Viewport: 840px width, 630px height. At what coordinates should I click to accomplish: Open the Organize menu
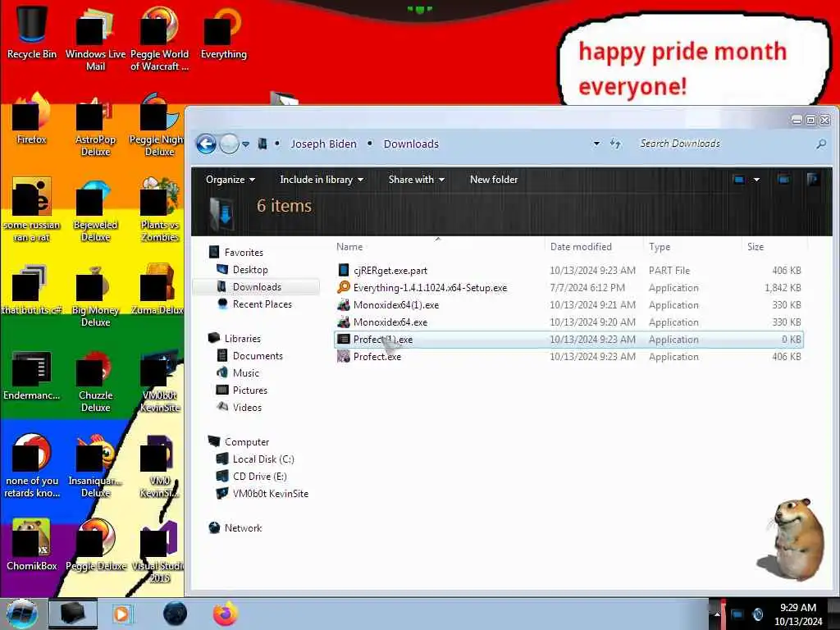231,180
